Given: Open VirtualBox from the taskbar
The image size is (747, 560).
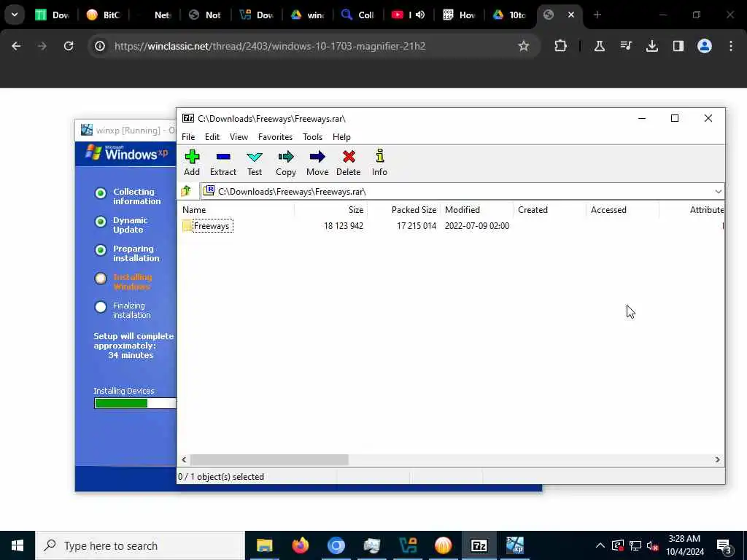Looking at the screenshot, I should coord(407,545).
